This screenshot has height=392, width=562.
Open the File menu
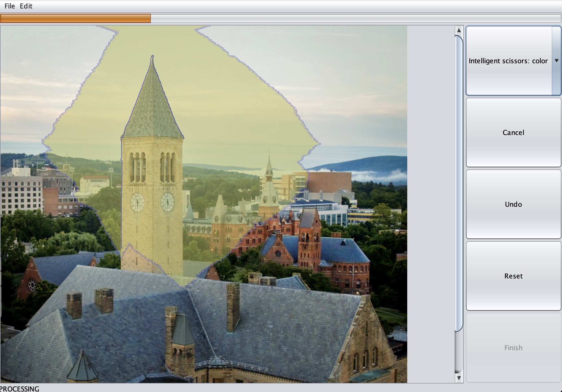(10, 6)
